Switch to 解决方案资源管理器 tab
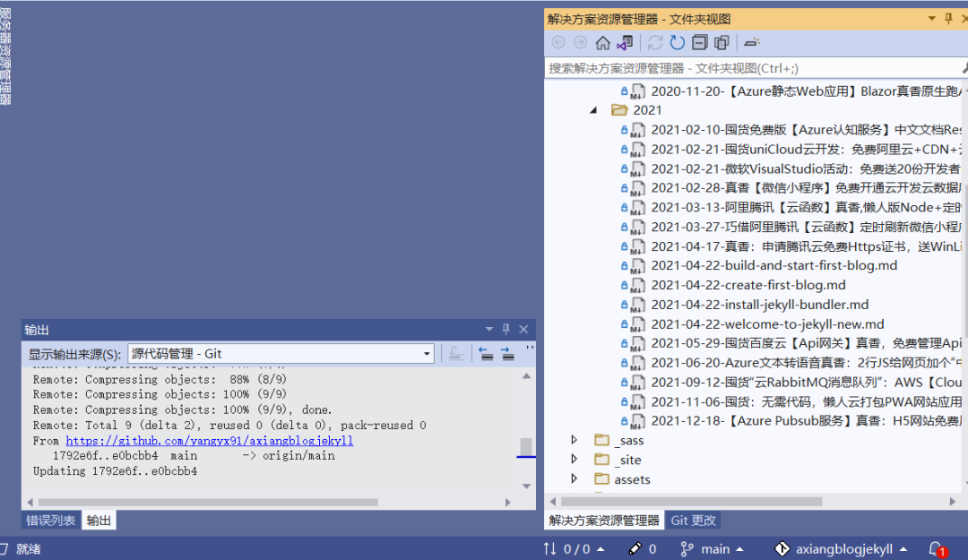Image resolution: width=968 pixels, height=560 pixels. (604, 521)
